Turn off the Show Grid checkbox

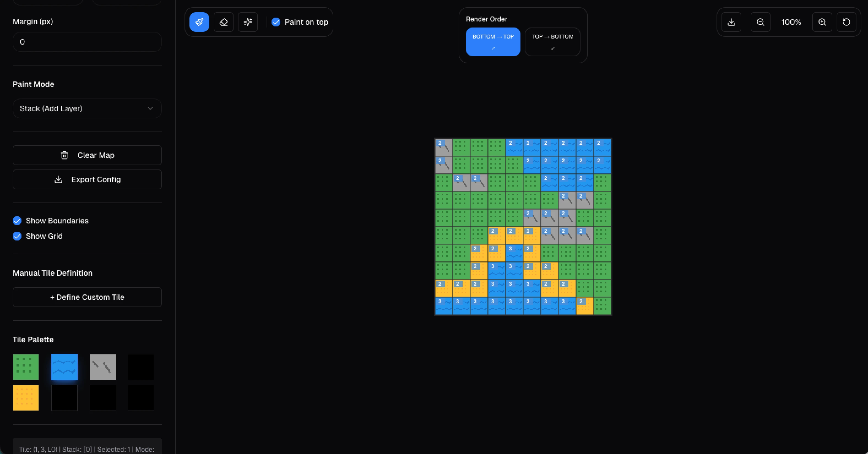pyautogui.click(x=17, y=236)
